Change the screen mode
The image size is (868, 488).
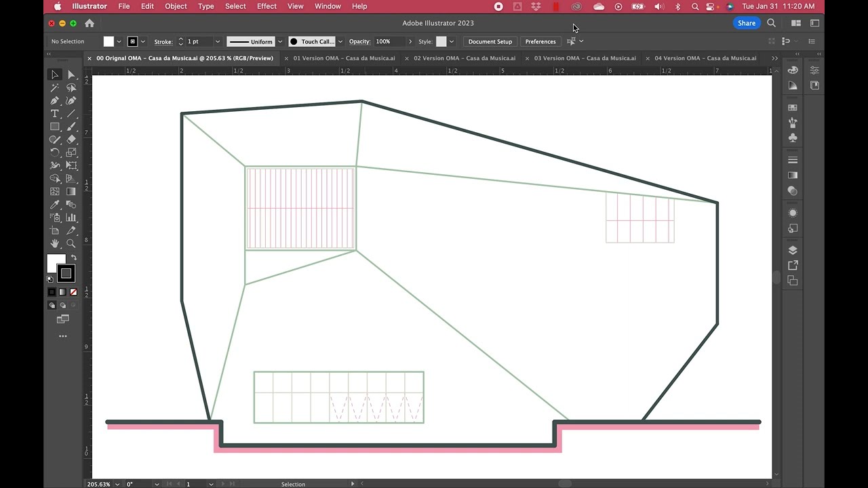click(63, 319)
